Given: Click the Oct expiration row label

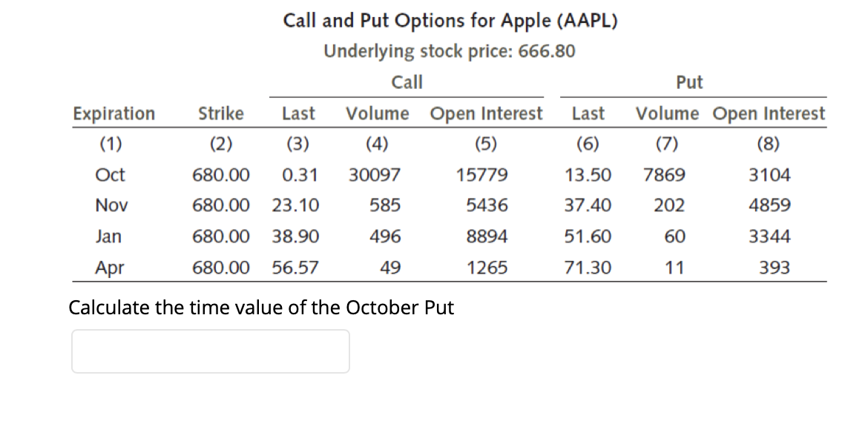Looking at the screenshot, I should coord(110,175).
